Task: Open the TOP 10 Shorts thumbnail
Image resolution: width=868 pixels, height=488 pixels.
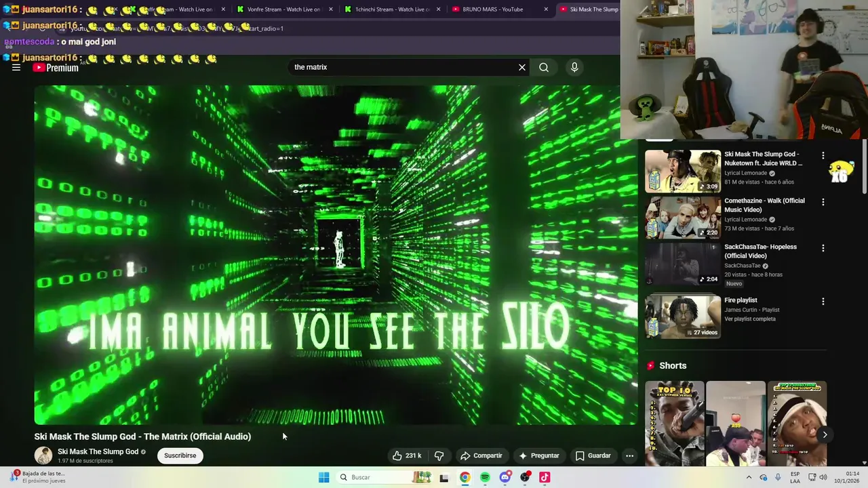Action: pos(674,424)
